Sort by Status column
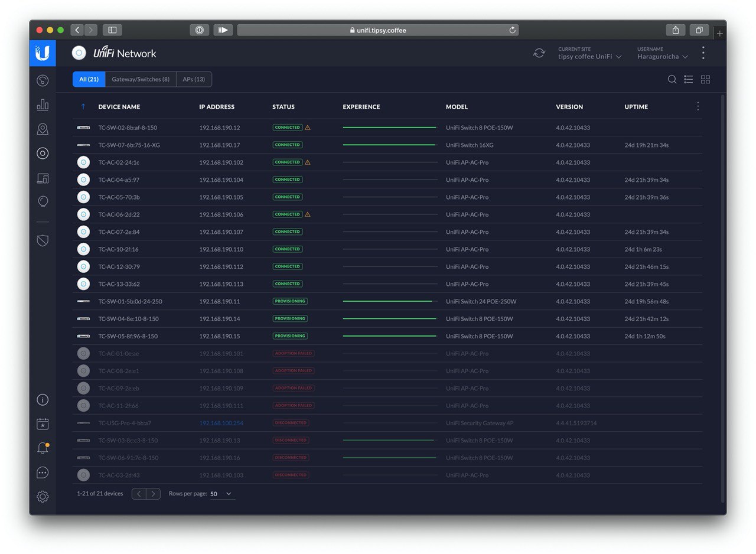The width and height of the screenshot is (756, 554). [283, 107]
